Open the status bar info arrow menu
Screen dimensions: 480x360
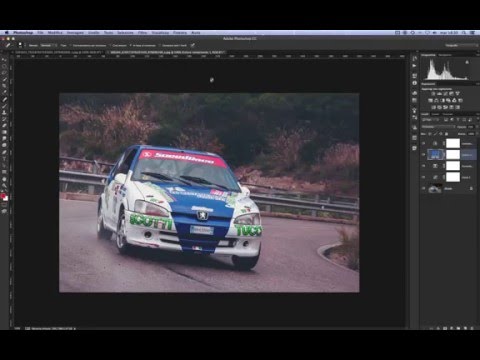click(x=75, y=329)
